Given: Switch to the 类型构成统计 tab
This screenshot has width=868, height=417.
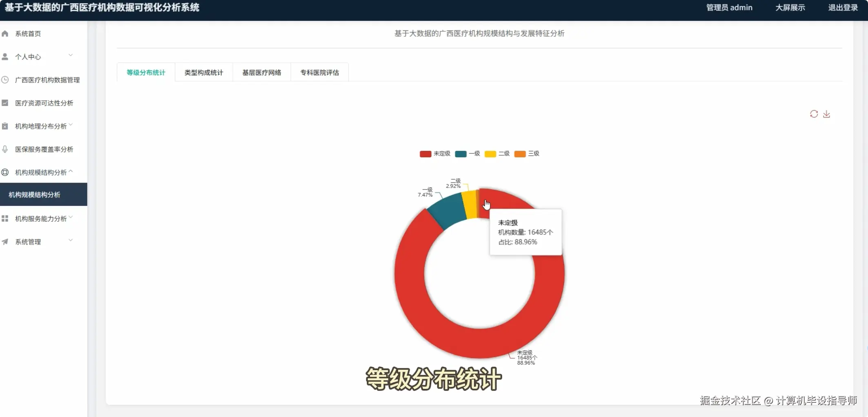Looking at the screenshot, I should point(204,72).
